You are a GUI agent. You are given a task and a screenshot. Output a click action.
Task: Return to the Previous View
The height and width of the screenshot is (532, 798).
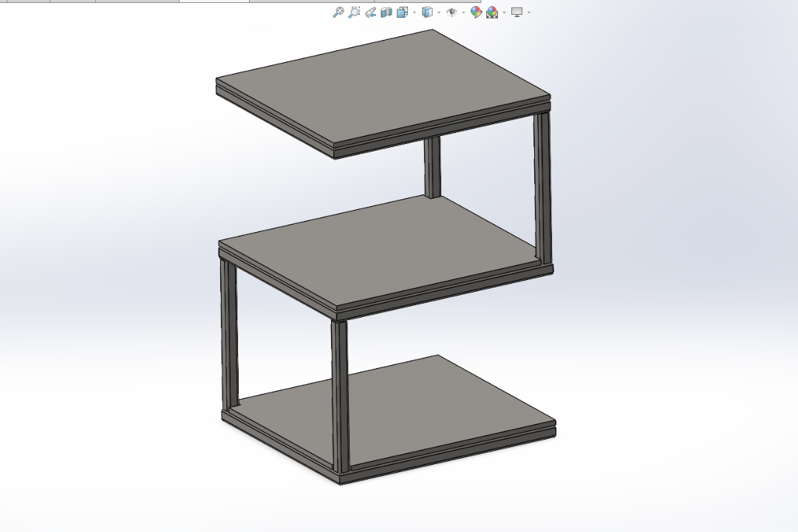tap(370, 13)
